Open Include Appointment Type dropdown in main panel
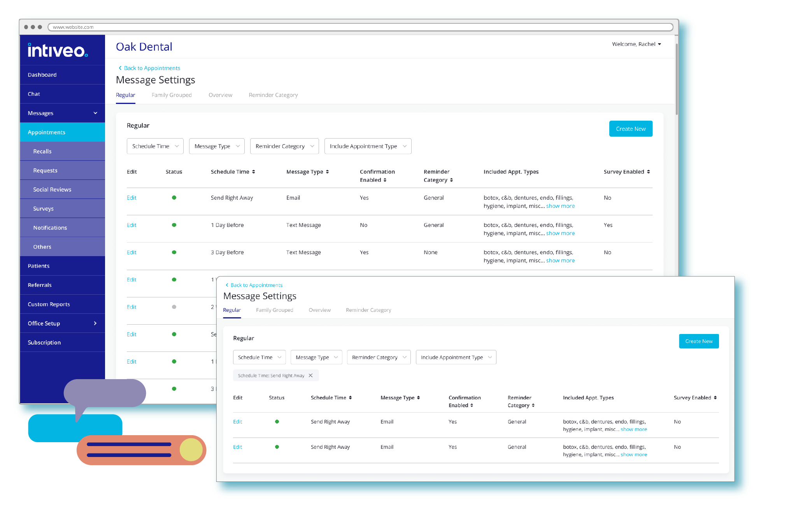812x522 pixels. pyautogui.click(x=368, y=146)
